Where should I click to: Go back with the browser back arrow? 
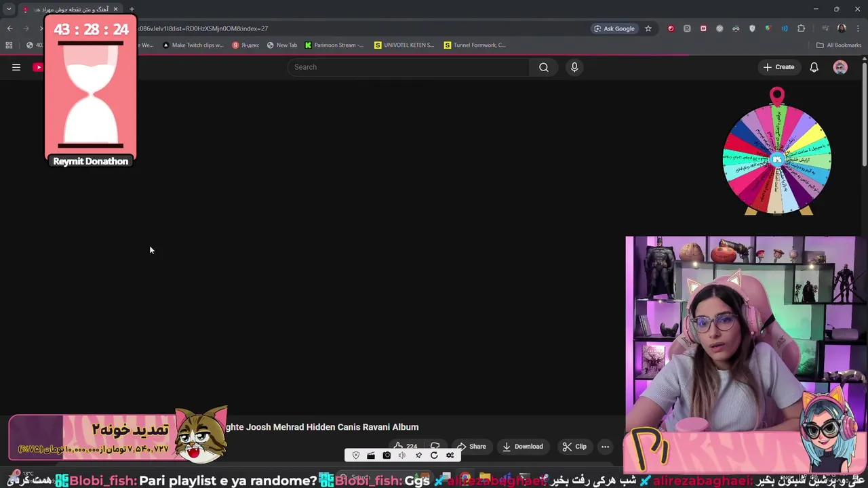[9, 28]
